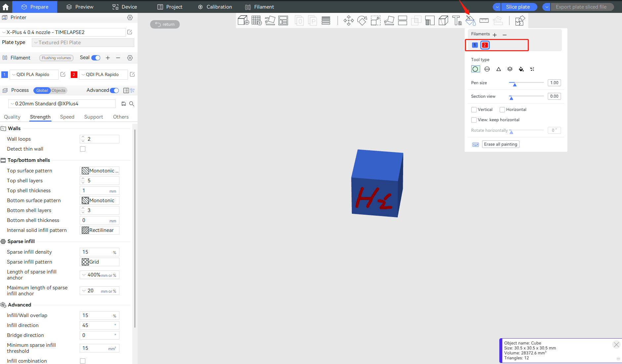Open the Add primitive model tool

243,20
